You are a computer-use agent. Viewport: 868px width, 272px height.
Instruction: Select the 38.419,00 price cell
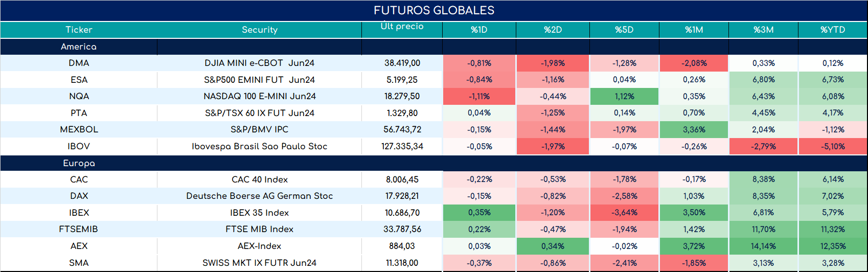coord(402,63)
